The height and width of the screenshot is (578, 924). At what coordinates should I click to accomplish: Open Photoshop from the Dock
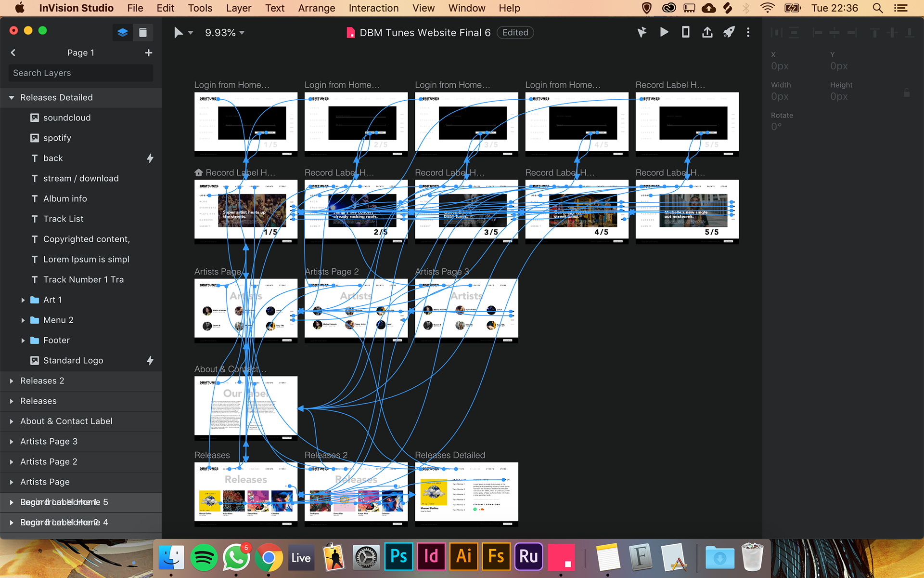tap(398, 557)
